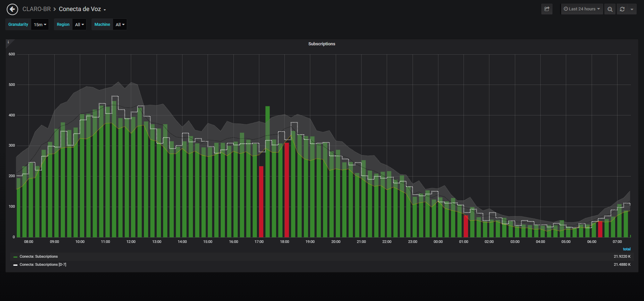Open the refresh interval dropdown caret
This screenshot has height=301, width=644.
(x=632, y=9)
